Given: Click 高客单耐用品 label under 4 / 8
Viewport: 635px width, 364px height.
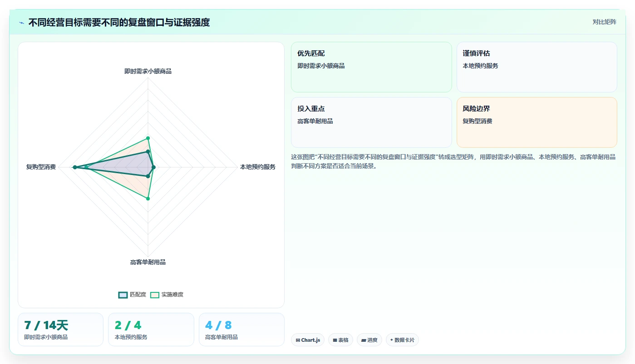Looking at the screenshot, I should coord(222,337).
